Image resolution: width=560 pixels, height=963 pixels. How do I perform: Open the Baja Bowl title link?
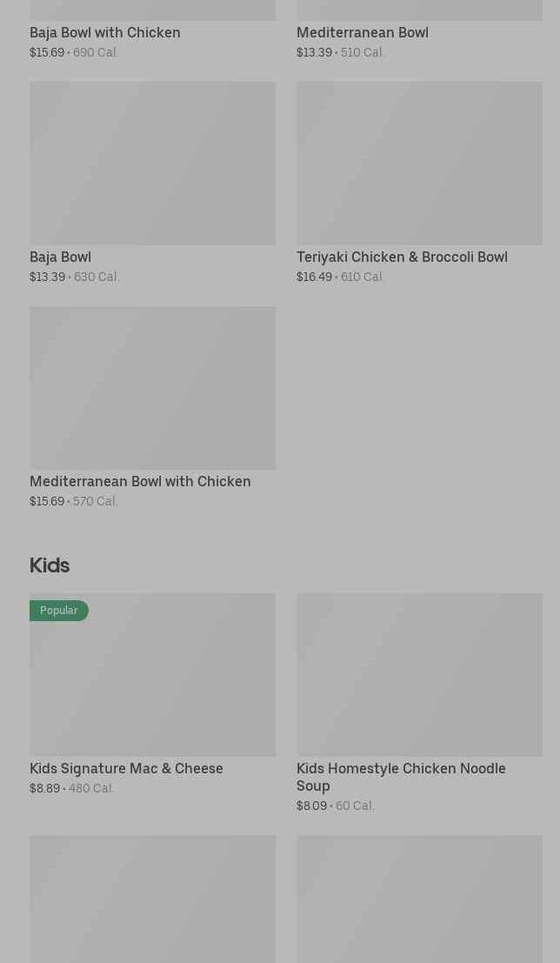(x=60, y=257)
